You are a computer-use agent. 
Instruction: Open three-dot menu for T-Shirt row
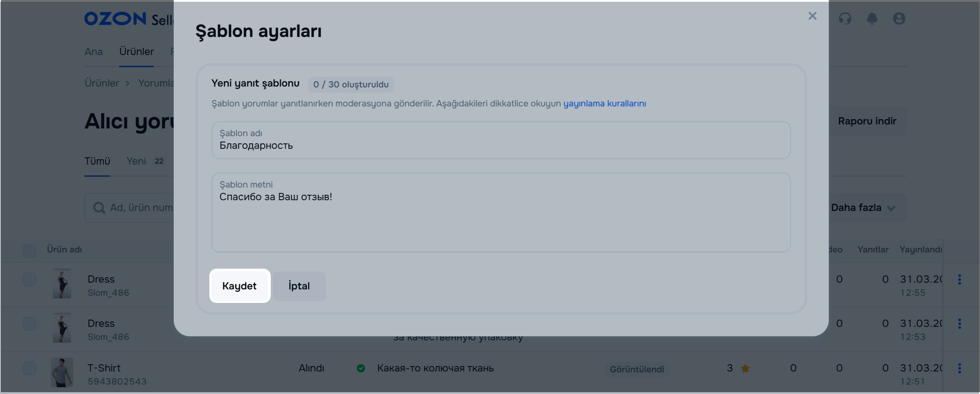click(x=959, y=368)
